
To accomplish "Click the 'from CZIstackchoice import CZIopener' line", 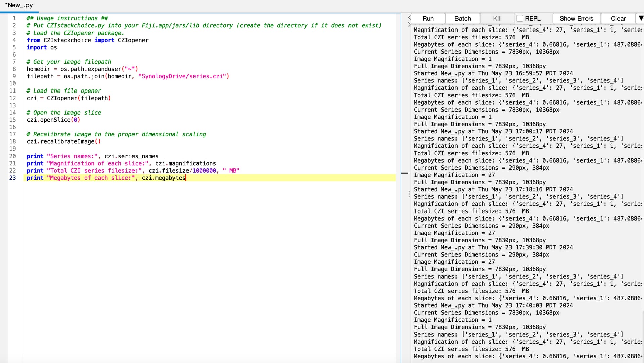I will [87, 40].
